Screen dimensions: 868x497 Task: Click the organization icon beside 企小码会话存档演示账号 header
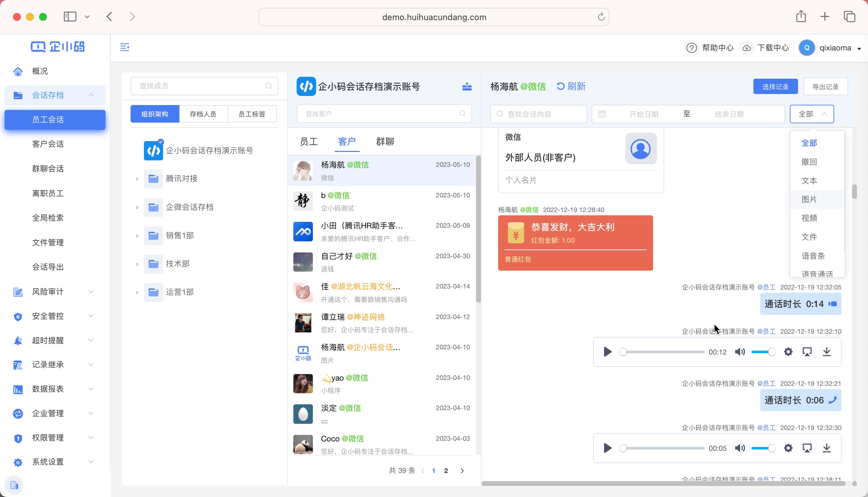[467, 87]
